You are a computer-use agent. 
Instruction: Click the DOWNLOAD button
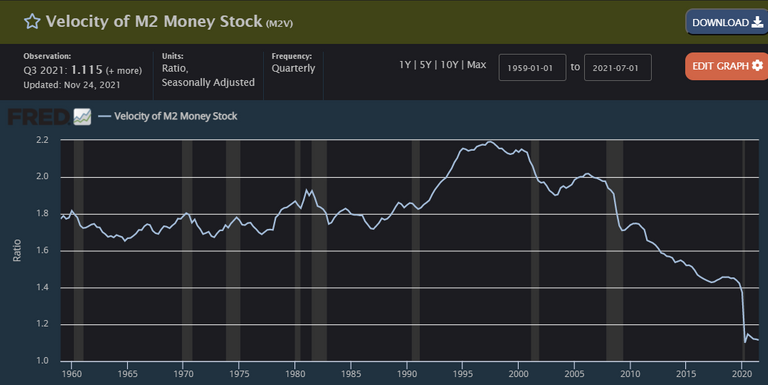[727, 23]
